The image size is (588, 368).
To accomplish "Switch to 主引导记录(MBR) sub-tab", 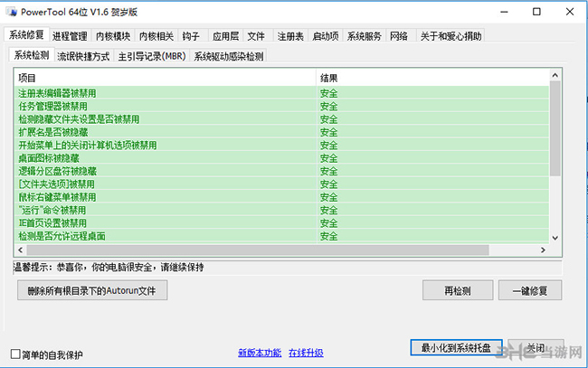I will click(152, 56).
